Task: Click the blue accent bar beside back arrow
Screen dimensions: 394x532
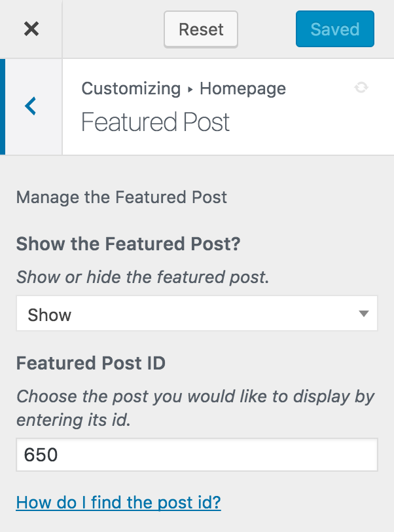Action: [3, 107]
